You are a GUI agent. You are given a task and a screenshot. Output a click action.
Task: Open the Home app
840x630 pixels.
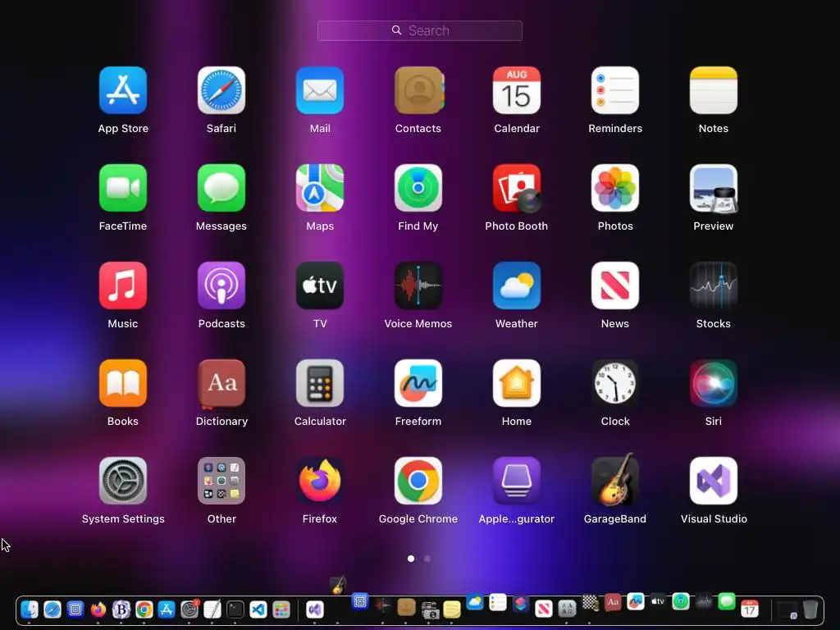[517, 383]
